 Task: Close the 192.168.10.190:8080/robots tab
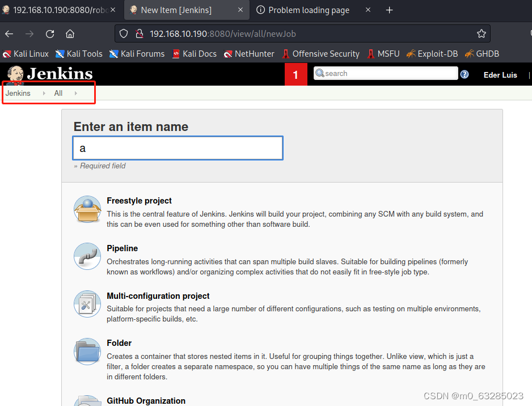click(x=113, y=10)
